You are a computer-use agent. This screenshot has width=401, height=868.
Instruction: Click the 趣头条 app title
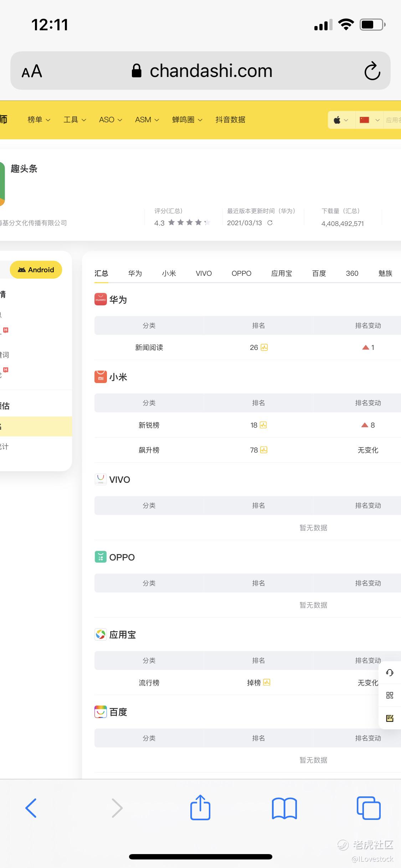[24, 169]
